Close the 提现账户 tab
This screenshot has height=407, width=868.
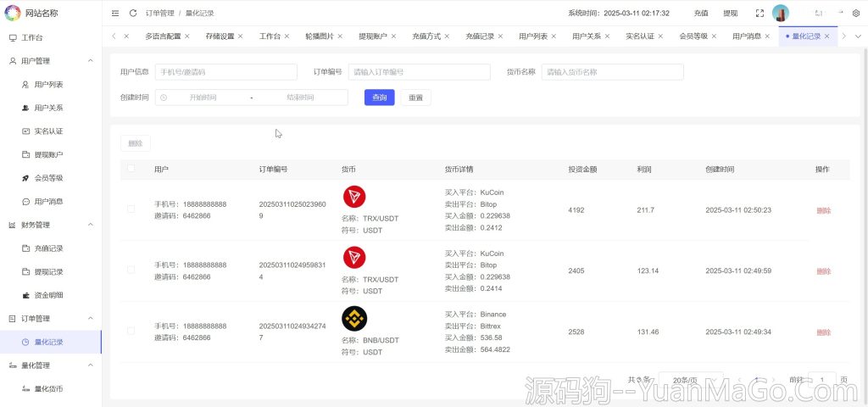tap(393, 36)
